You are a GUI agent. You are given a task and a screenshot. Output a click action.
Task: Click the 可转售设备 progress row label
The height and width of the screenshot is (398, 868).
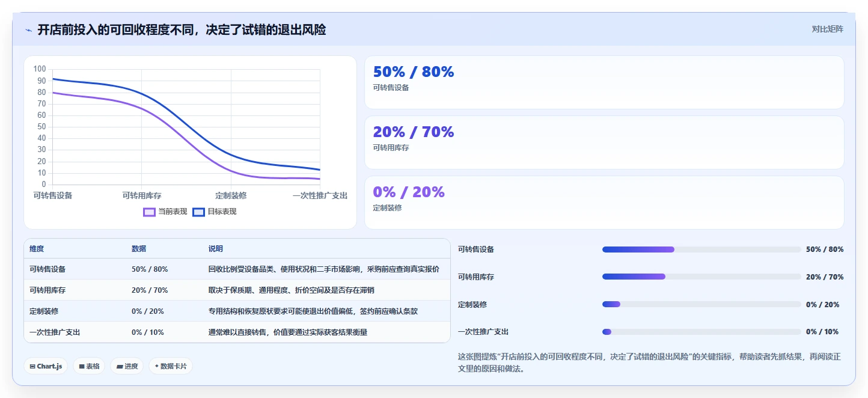(476, 250)
